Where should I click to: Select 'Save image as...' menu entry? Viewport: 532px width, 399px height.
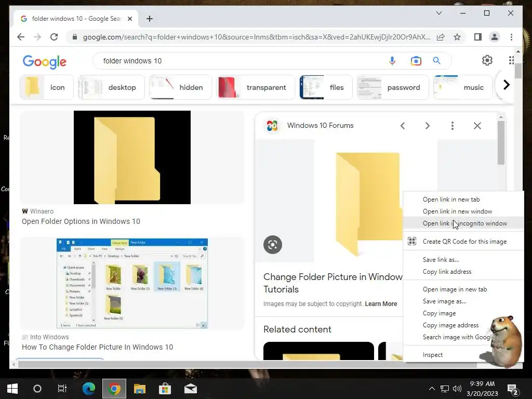click(x=463, y=301)
